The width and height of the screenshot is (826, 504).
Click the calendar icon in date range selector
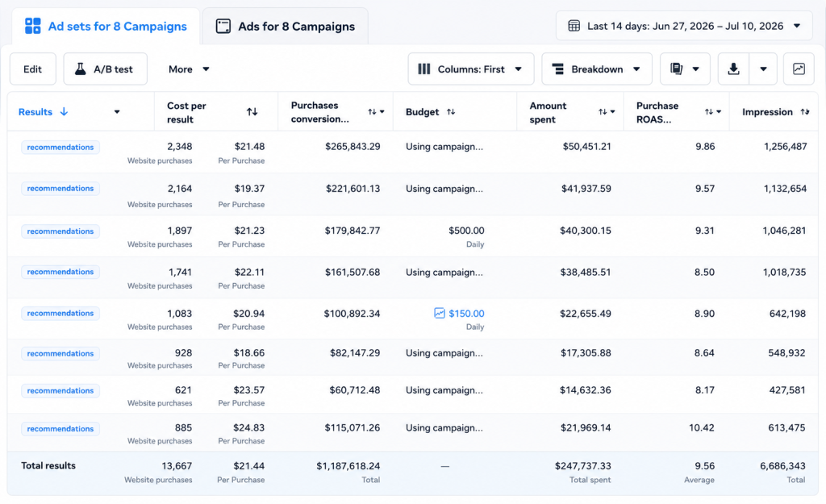tap(574, 26)
